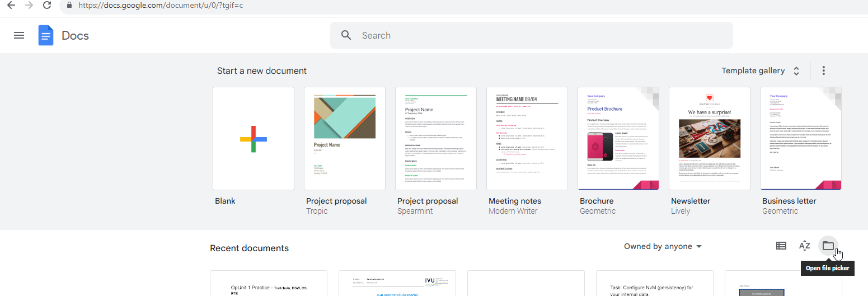The height and width of the screenshot is (296, 868).
Task: Click the Tropic subtitle text
Action: (x=317, y=211)
